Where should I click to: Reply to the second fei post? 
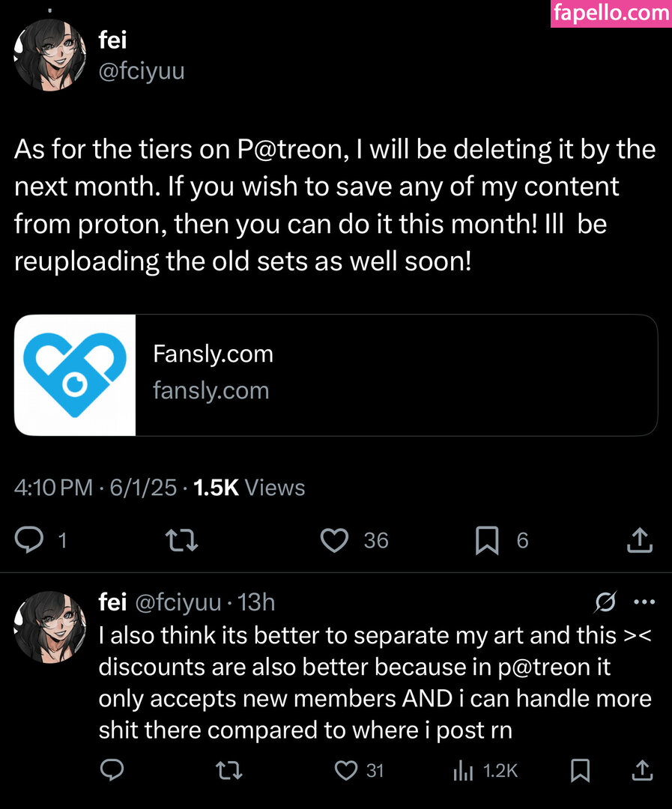pos(112,770)
